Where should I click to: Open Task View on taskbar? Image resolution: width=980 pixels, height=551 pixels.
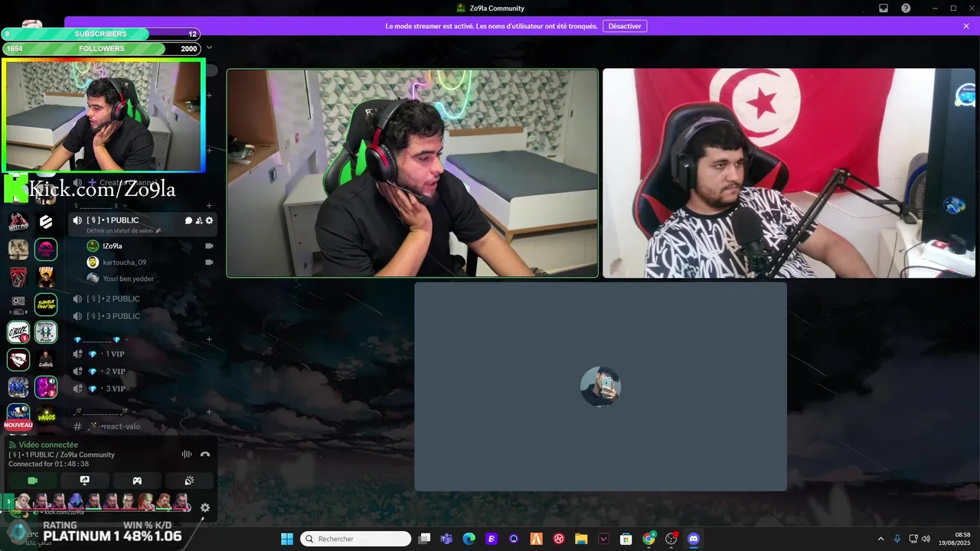pos(425,539)
